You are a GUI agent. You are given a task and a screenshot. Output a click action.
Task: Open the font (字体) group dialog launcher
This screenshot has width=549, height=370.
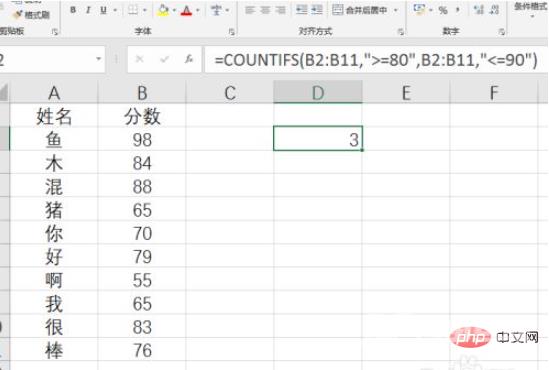(231, 32)
